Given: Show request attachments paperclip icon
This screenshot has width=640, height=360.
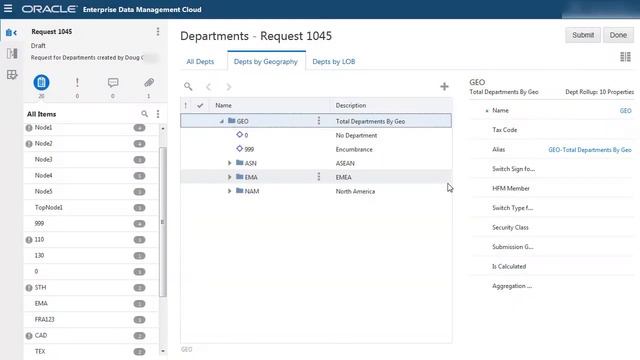Looking at the screenshot, I should tap(149, 82).
